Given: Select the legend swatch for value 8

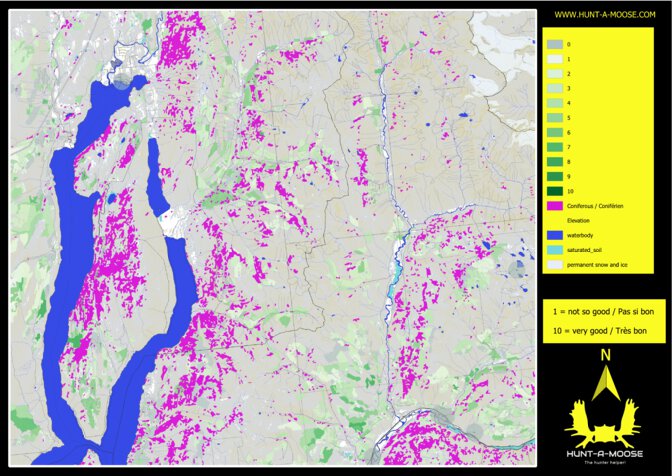Looking at the screenshot, I should pos(555,162).
